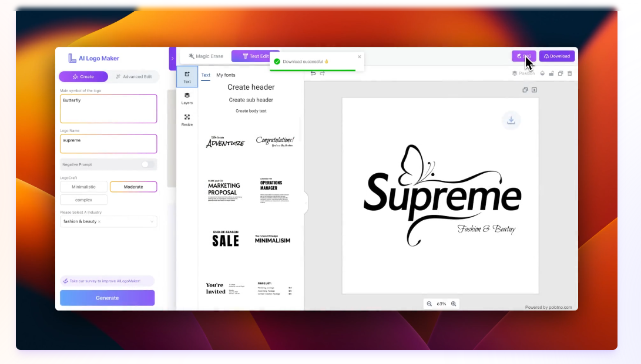Viewport: 641px width, 364px height.
Task: Choose the complex LogoCraft option
Action: 84,200
